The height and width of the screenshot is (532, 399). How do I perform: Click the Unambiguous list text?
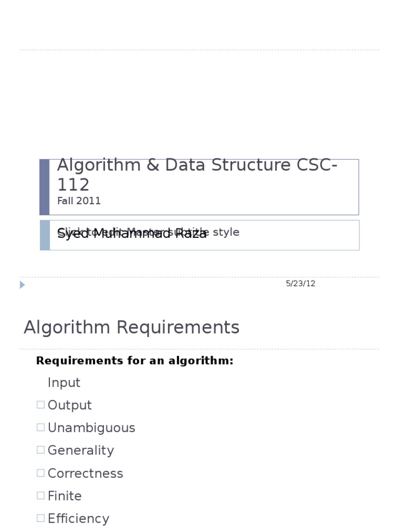(91, 428)
